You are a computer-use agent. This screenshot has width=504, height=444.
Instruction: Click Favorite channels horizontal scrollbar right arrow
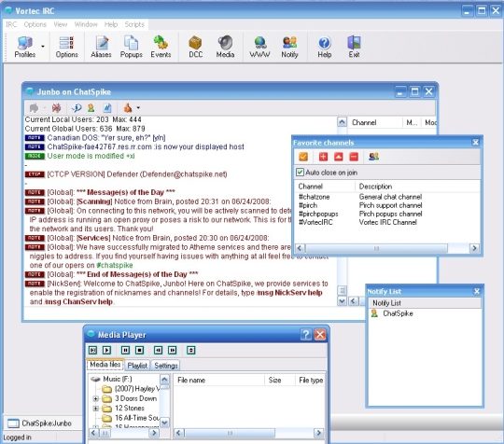[474, 248]
